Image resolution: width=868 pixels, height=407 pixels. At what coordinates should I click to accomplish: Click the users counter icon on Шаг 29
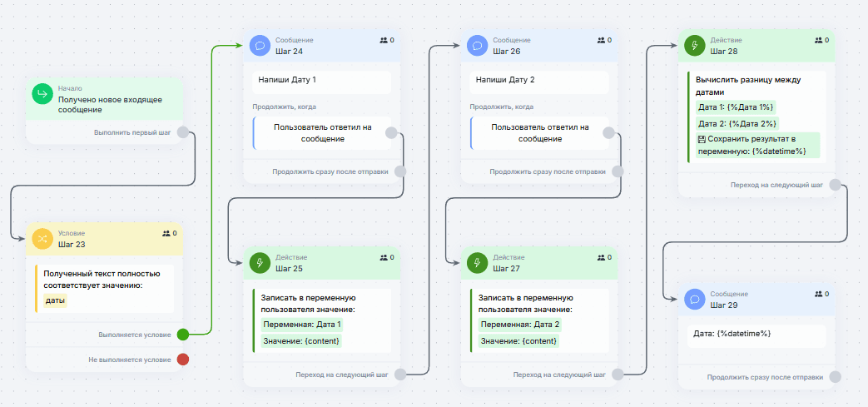pyautogui.click(x=819, y=294)
